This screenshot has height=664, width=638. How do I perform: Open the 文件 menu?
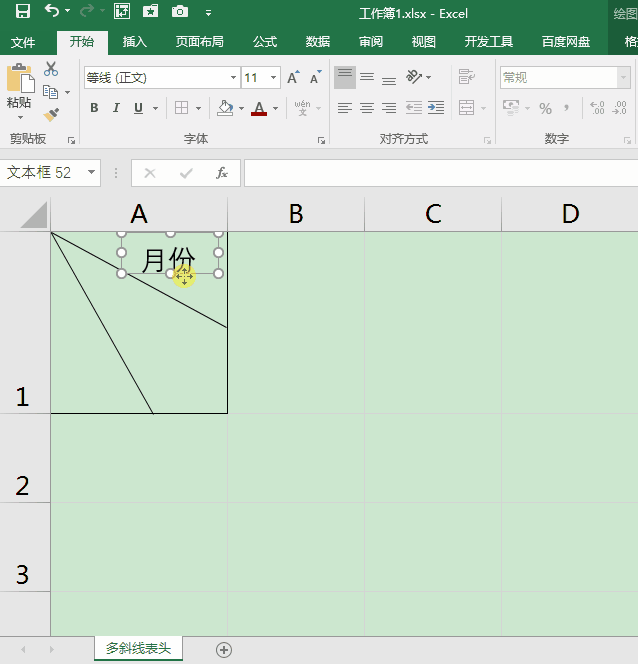(23, 42)
